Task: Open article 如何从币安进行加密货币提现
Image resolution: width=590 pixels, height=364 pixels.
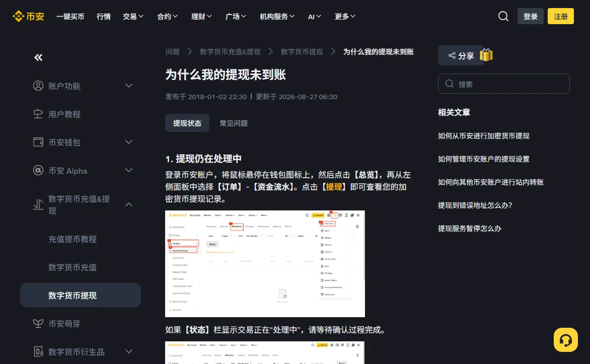Action: point(483,136)
